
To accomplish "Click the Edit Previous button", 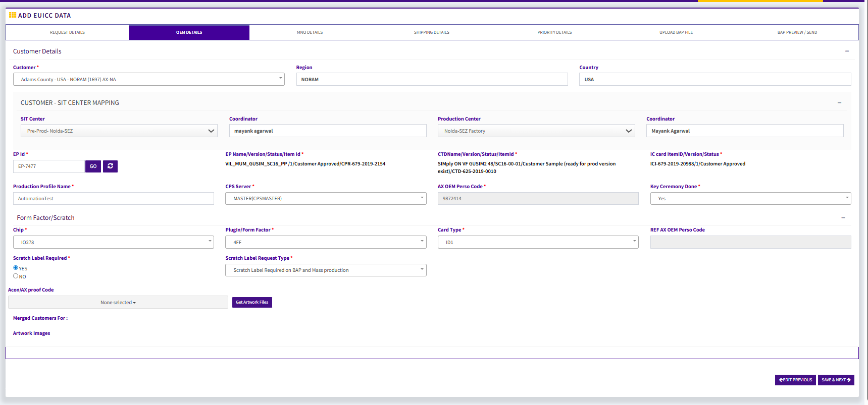I will [795, 380].
